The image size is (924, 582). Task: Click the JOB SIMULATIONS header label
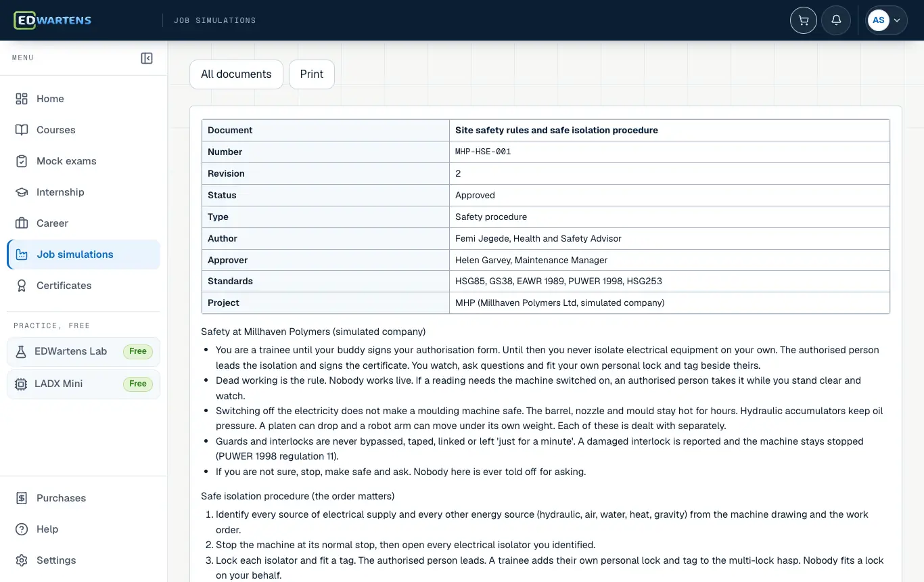(x=215, y=20)
